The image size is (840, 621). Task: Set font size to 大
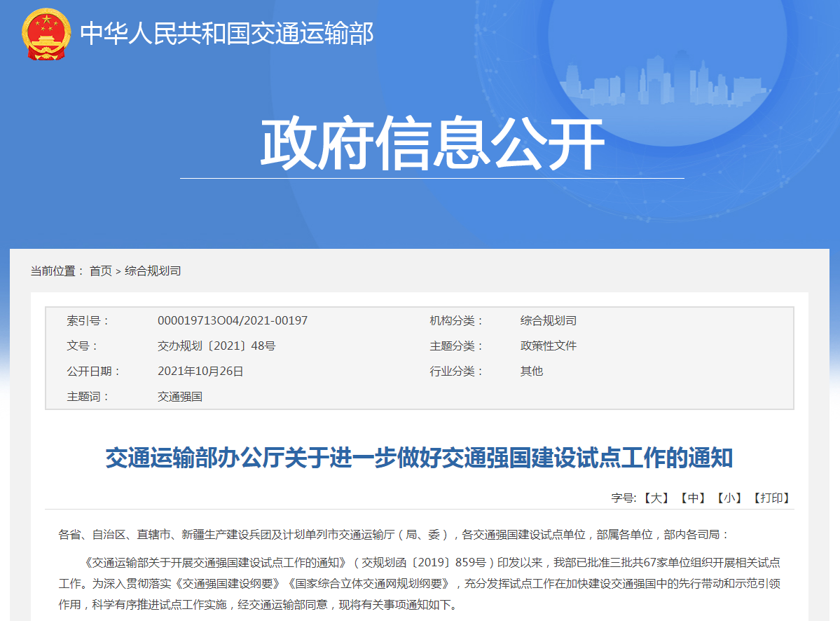pyautogui.click(x=656, y=498)
